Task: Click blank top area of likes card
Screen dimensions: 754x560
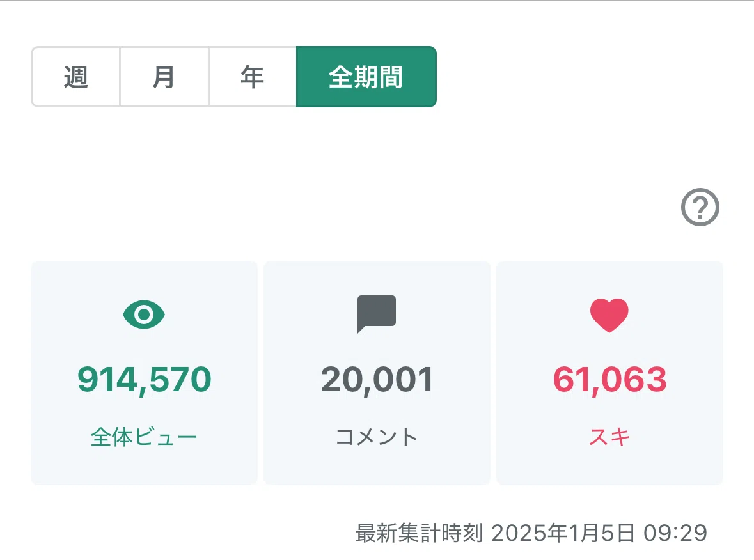Action: point(609,278)
